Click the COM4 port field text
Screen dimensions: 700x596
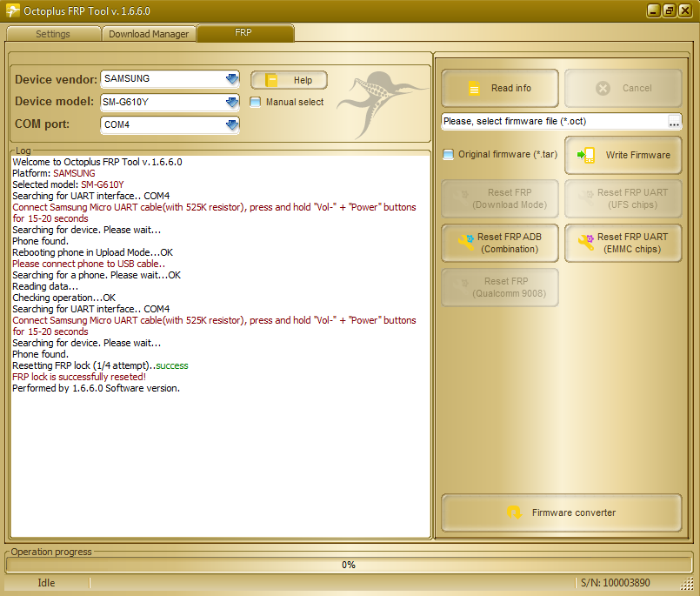[117, 124]
